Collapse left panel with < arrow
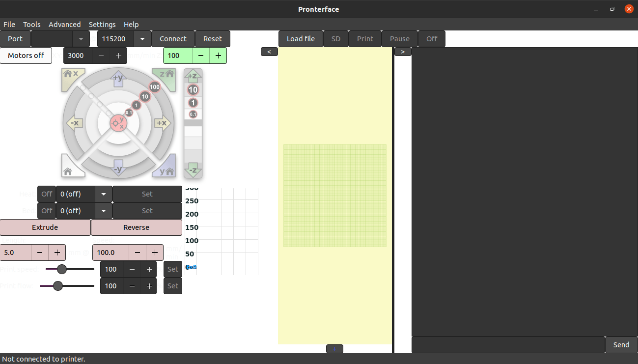 pos(269,52)
